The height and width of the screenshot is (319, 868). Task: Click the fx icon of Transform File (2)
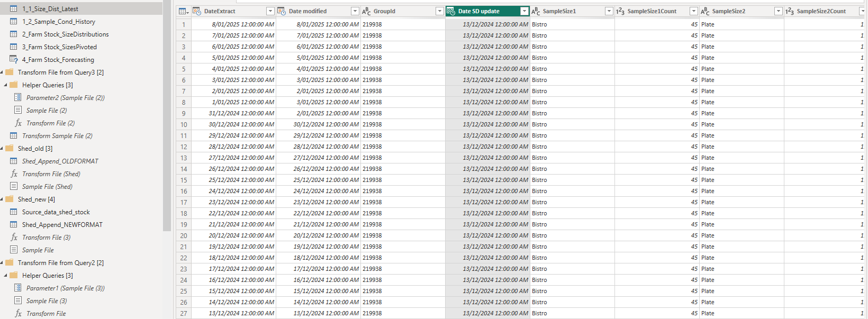[18, 123]
